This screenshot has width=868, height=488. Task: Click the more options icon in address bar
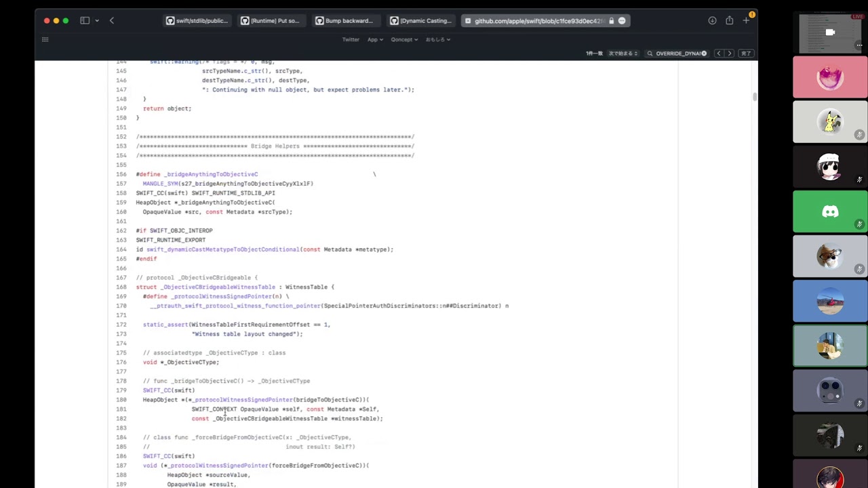[622, 21]
